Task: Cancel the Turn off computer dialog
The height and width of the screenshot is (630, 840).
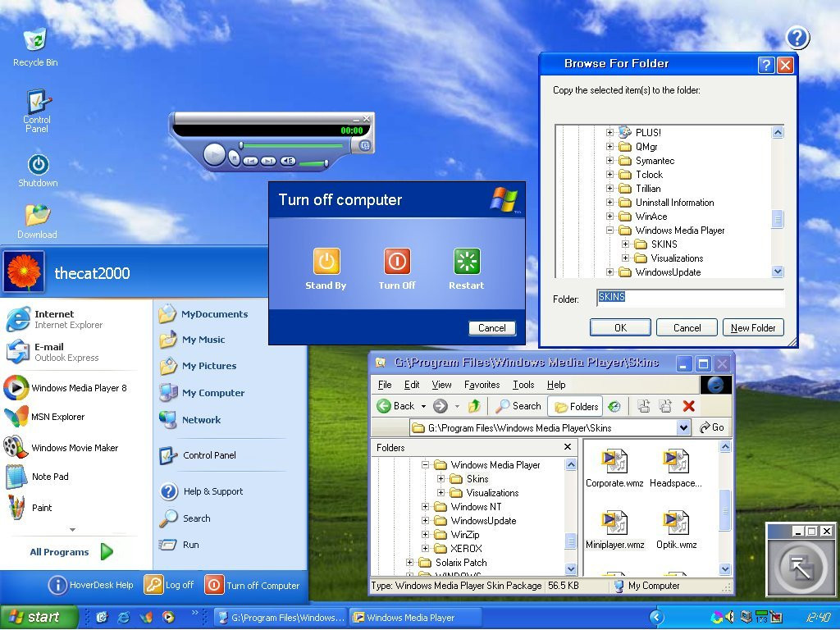Action: 492,328
